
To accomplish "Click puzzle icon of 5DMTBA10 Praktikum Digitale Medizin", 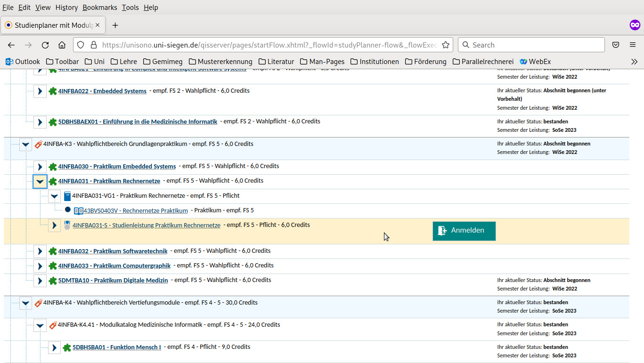I will click(x=53, y=280).
